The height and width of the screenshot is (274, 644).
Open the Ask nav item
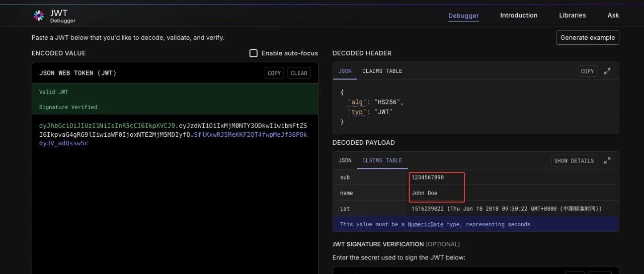(613, 16)
